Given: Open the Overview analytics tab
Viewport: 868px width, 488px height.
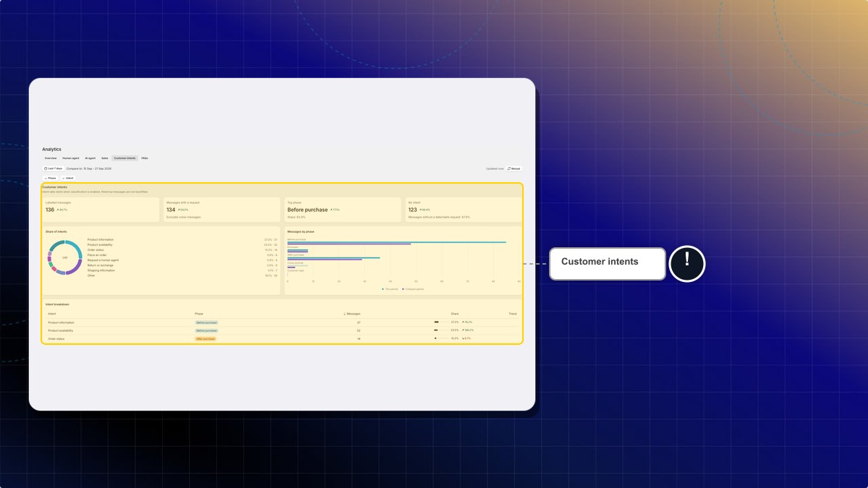Looking at the screenshot, I should (x=51, y=158).
